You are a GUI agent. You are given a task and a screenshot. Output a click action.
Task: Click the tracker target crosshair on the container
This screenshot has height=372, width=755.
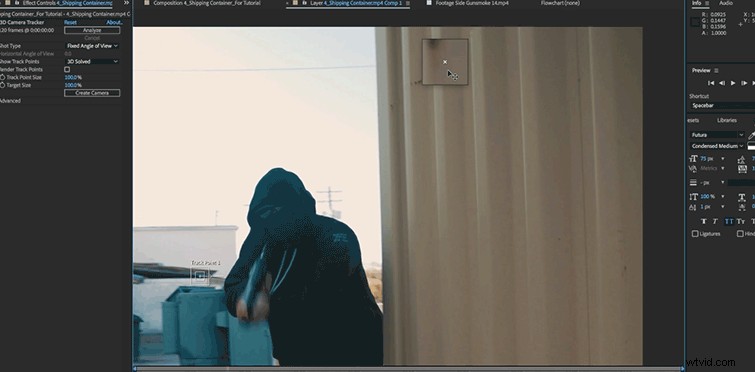(x=445, y=62)
